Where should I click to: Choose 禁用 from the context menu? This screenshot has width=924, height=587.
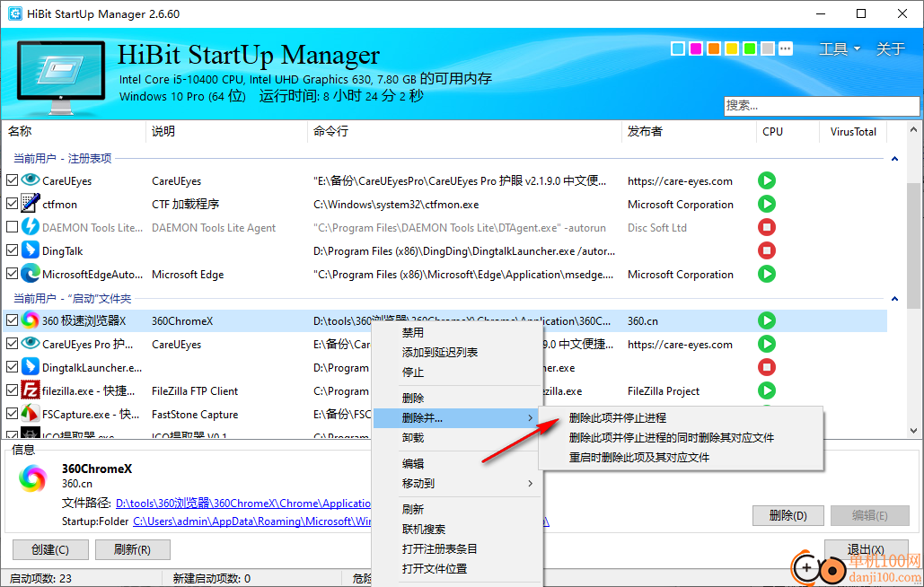coord(457,333)
